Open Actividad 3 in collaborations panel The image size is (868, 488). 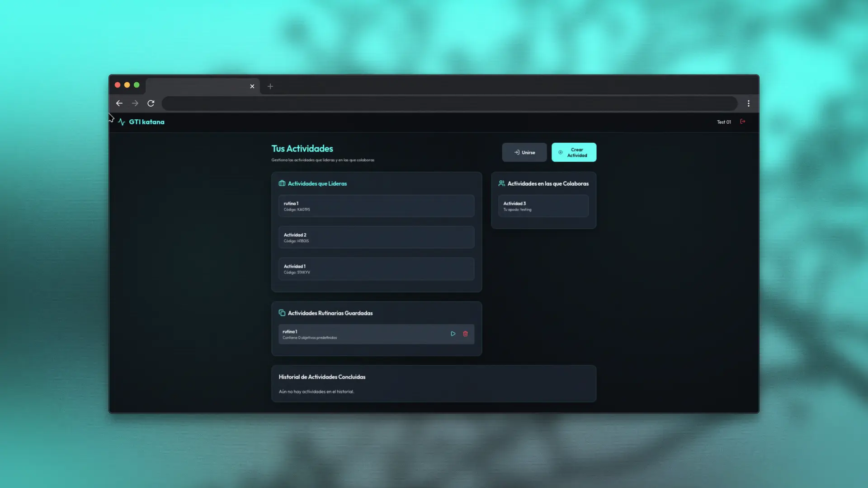coord(543,206)
